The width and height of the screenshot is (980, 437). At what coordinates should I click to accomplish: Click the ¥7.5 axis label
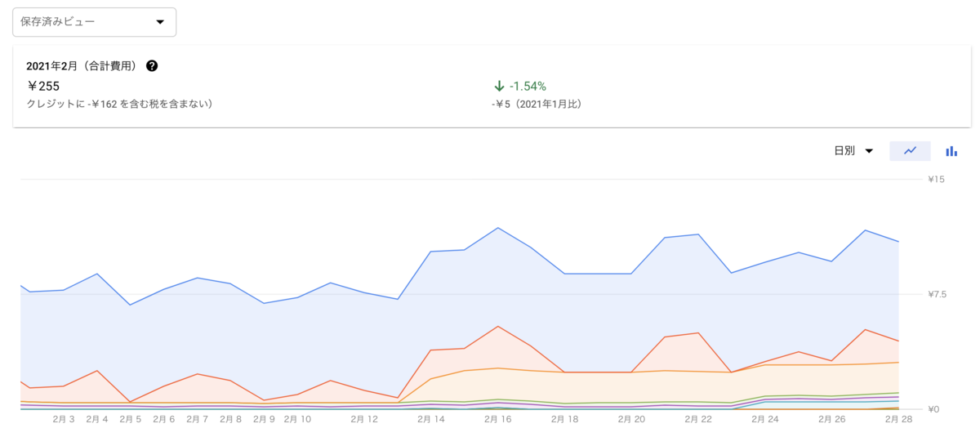(x=938, y=294)
